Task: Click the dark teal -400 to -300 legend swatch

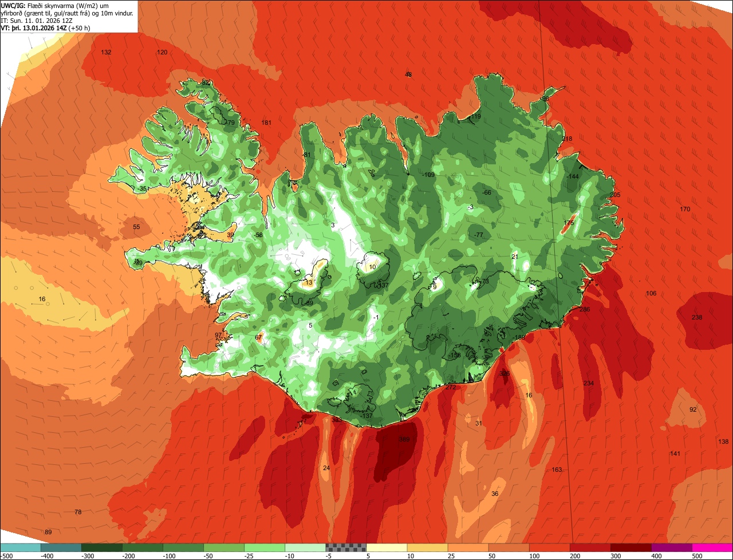Action: click(61, 547)
